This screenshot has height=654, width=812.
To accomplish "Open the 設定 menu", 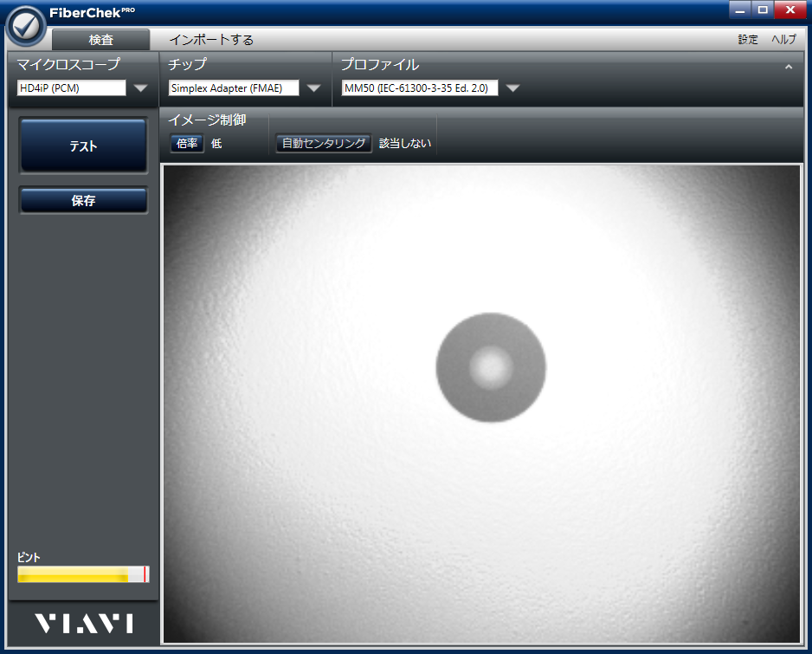I will click(747, 39).
